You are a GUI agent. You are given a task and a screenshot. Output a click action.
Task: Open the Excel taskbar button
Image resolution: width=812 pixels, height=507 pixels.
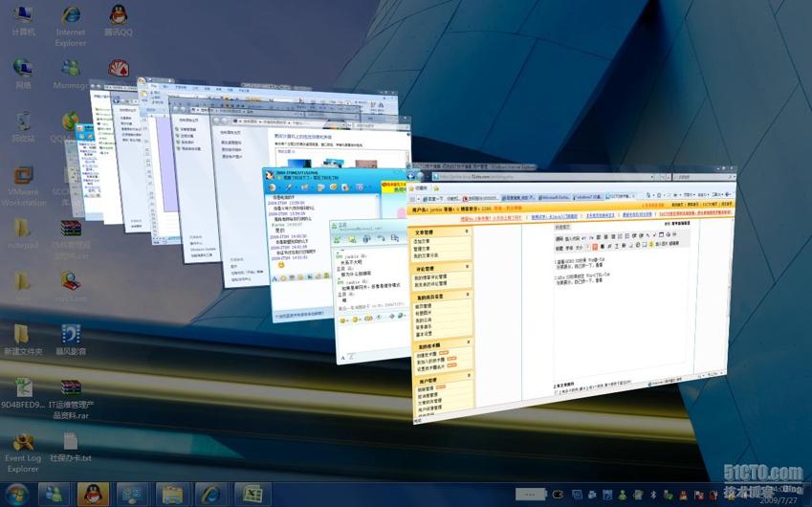click(252, 494)
